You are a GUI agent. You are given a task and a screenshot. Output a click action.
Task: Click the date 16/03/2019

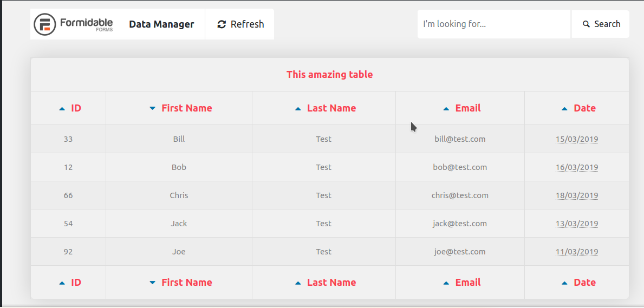coord(577,167)
